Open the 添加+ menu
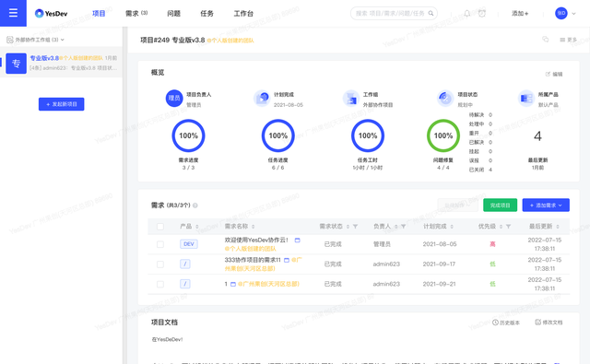This screenshot has height=364, width=590. click(520, 14)
